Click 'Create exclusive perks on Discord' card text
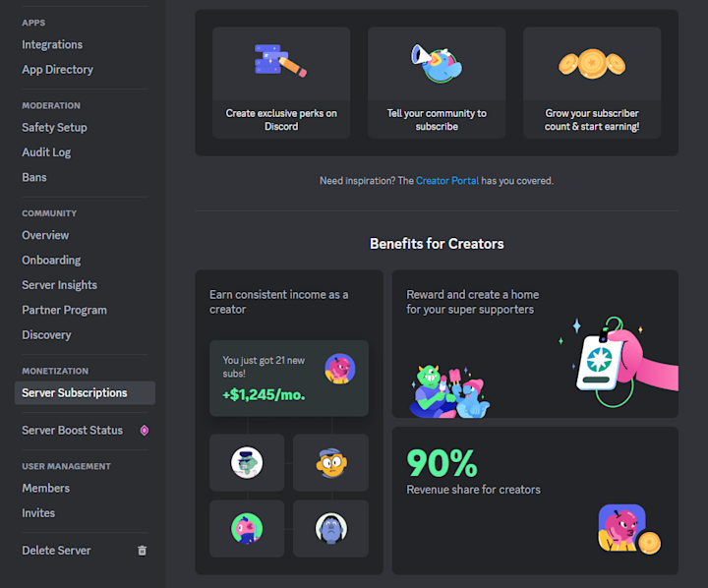This screenshot has height=588, width=708. click(281, 120)
